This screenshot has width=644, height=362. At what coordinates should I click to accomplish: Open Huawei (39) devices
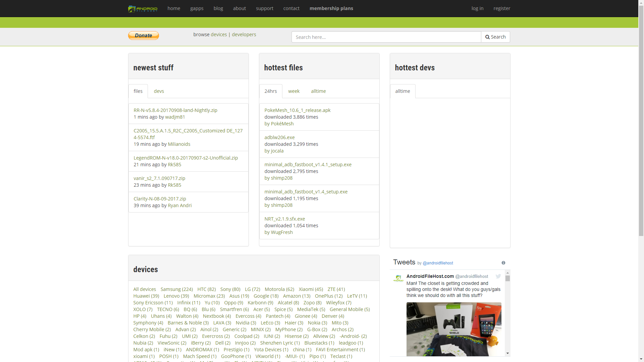click(x=146, y=296)
